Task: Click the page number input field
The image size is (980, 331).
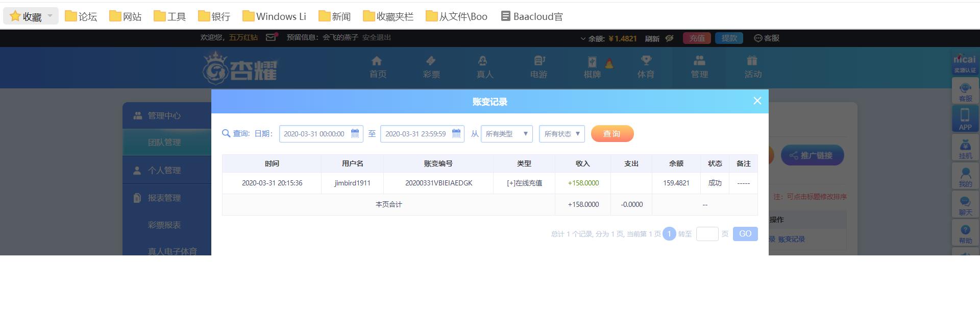Action: [x=707, y=234]
